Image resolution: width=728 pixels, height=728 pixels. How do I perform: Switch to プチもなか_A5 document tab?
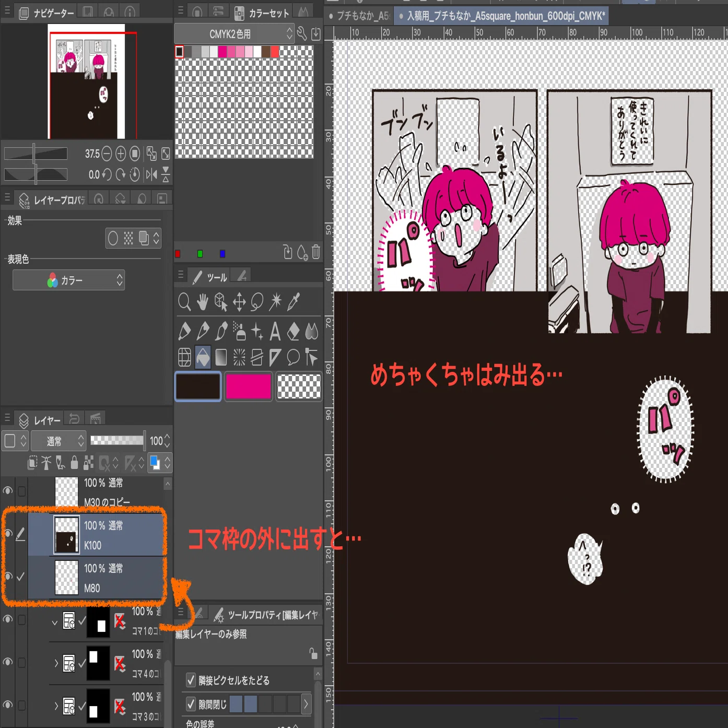(359, 16)
